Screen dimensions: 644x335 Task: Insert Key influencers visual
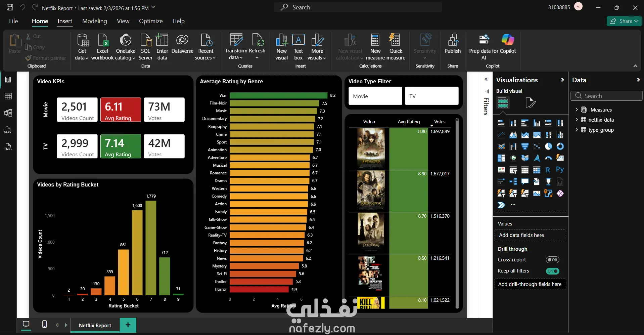tap(501, 182)
